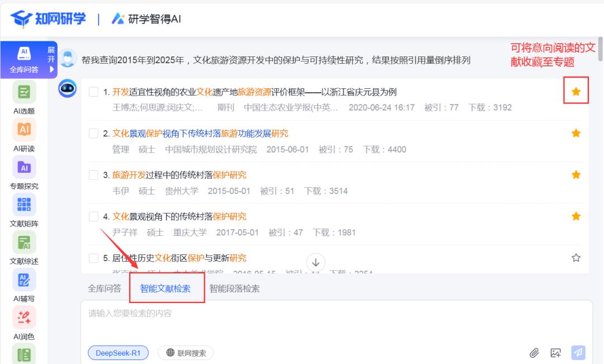
Task: Switch to the 智能文献检索 tab
Action: click(x=165, y=289)
